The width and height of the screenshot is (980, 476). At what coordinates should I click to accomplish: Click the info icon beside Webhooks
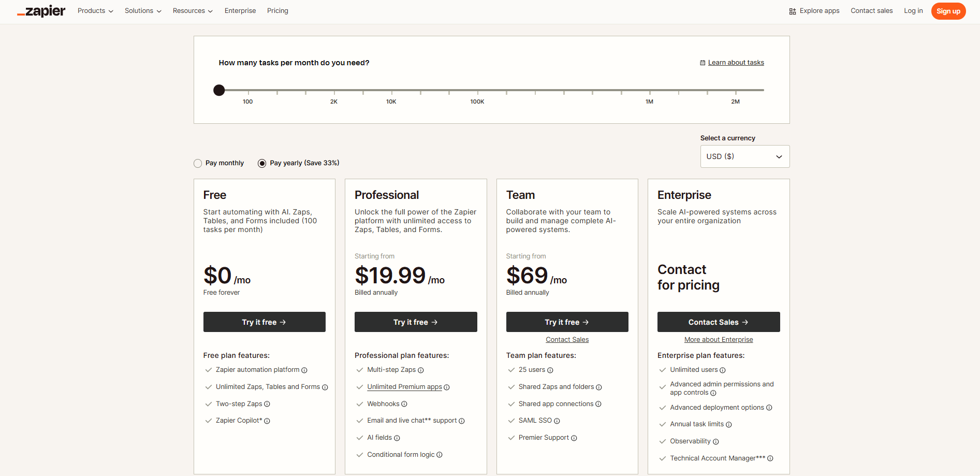[x=404, y=403]
